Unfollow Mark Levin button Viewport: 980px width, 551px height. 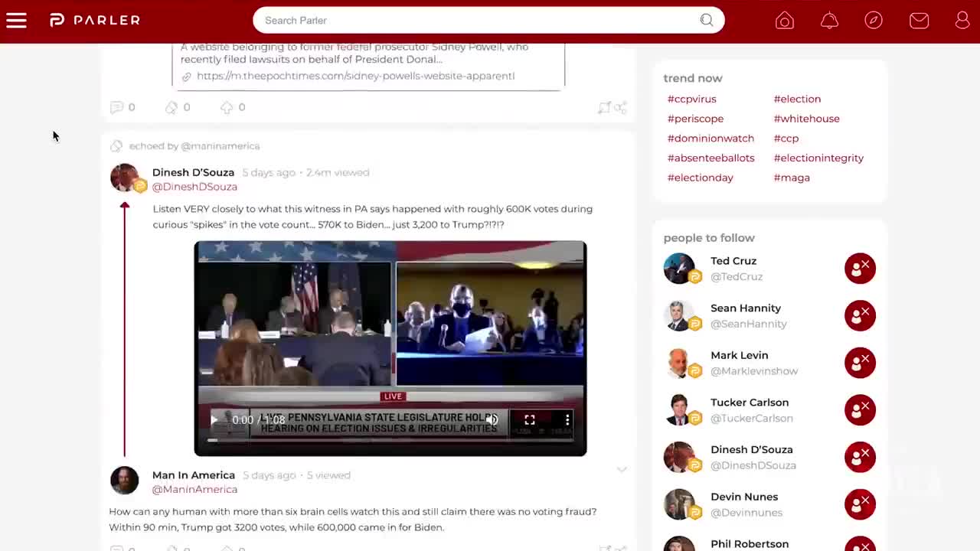pos(860,363)
